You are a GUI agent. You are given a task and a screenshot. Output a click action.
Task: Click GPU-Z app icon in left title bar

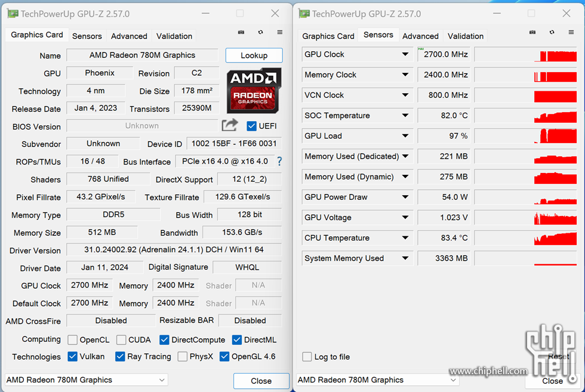[13, 14]
